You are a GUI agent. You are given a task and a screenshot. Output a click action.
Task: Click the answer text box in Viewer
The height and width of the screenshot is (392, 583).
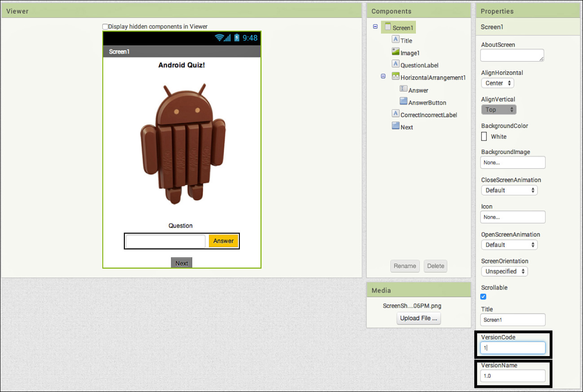click(166, 241)
